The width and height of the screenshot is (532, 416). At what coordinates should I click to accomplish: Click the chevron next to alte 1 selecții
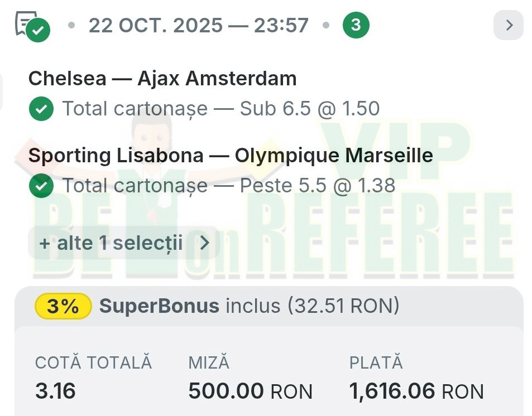[x=205, y=243]
